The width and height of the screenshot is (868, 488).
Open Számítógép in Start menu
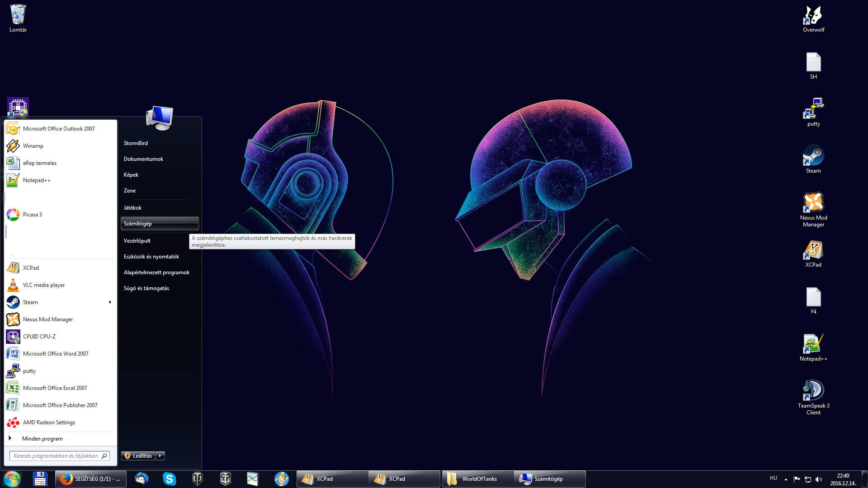tap(160, 224)
